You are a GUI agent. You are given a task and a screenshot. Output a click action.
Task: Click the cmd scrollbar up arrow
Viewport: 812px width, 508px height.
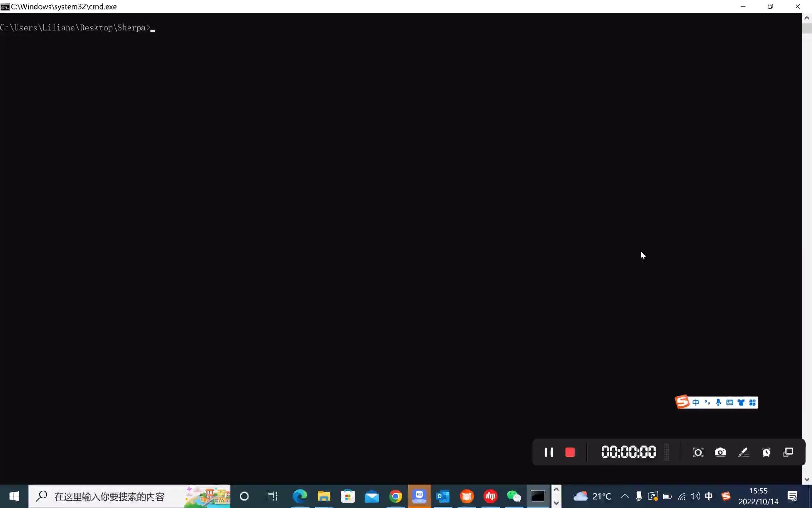click(807, 18)
